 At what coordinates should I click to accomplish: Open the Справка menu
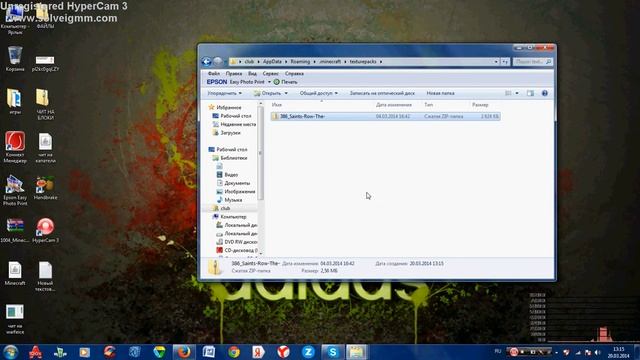[294, 73]
